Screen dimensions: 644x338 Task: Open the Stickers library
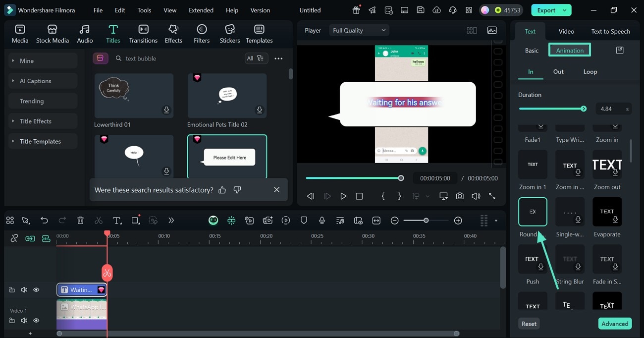230,34
